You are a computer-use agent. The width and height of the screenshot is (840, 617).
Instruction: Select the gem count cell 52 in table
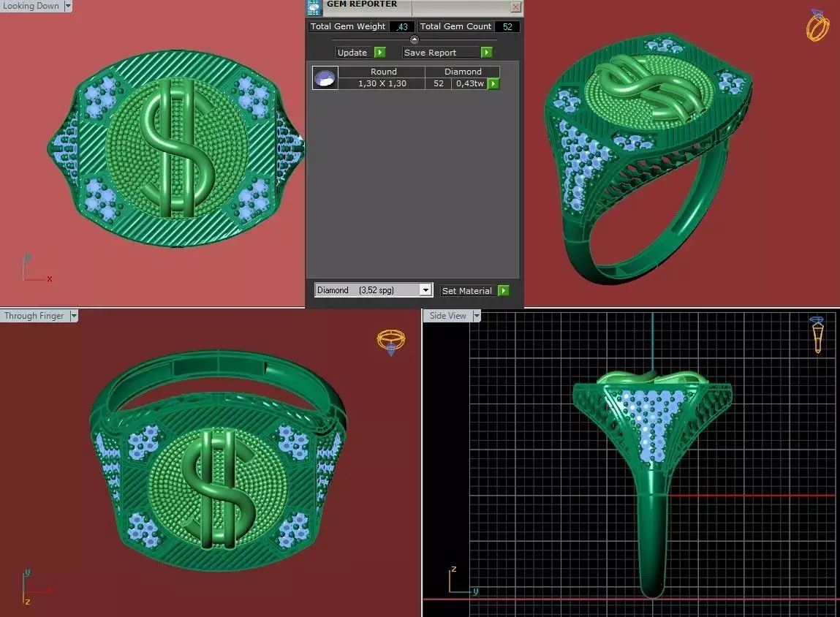[x=439, y=83]
